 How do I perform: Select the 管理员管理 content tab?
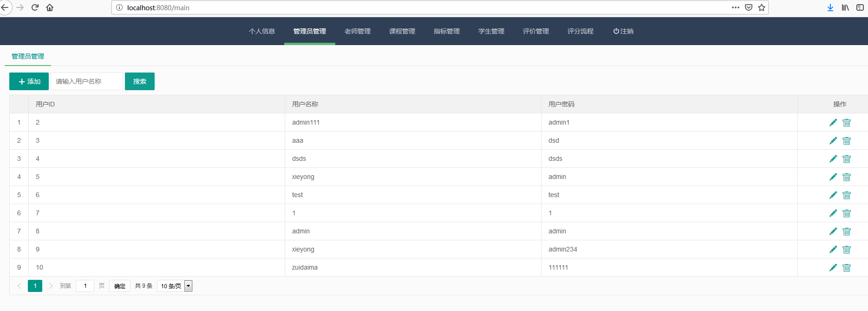(28, 56)
